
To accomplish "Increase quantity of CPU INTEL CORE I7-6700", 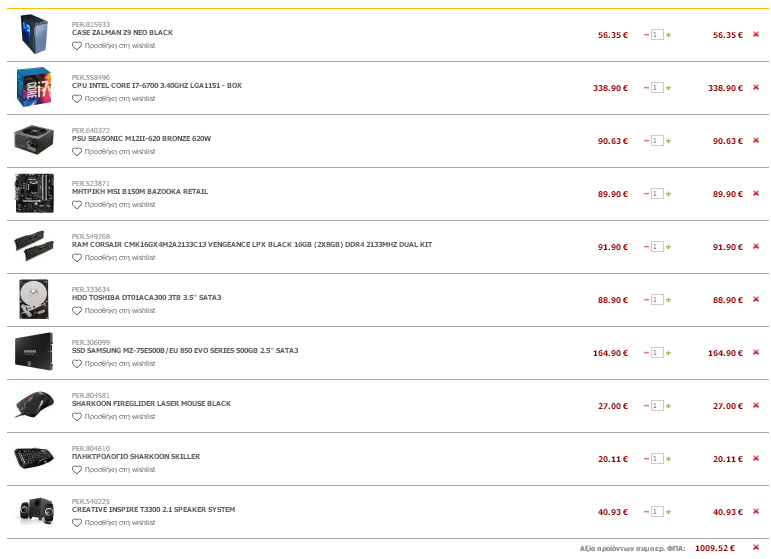I will pos(668,88).
